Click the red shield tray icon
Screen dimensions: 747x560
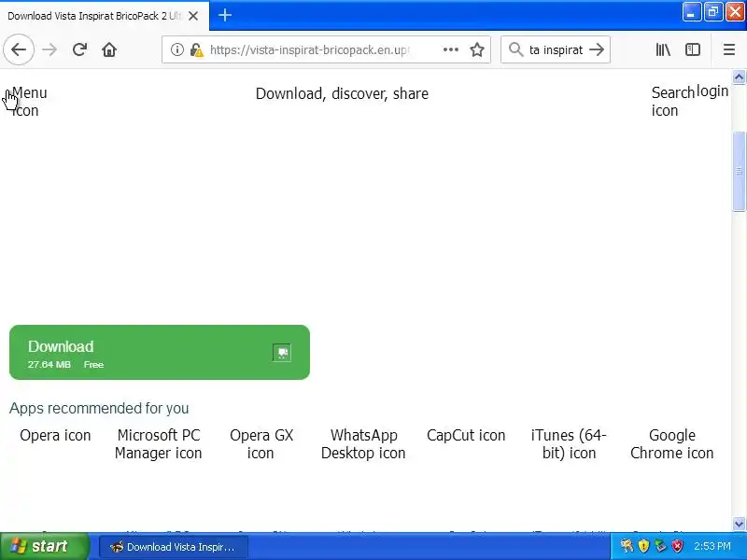(x=678, y=546)
